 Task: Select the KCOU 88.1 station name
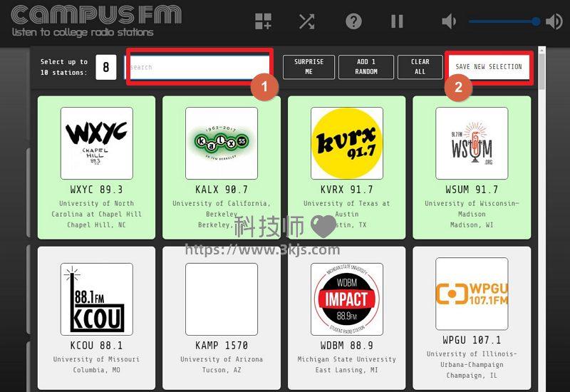click(97, 346)
